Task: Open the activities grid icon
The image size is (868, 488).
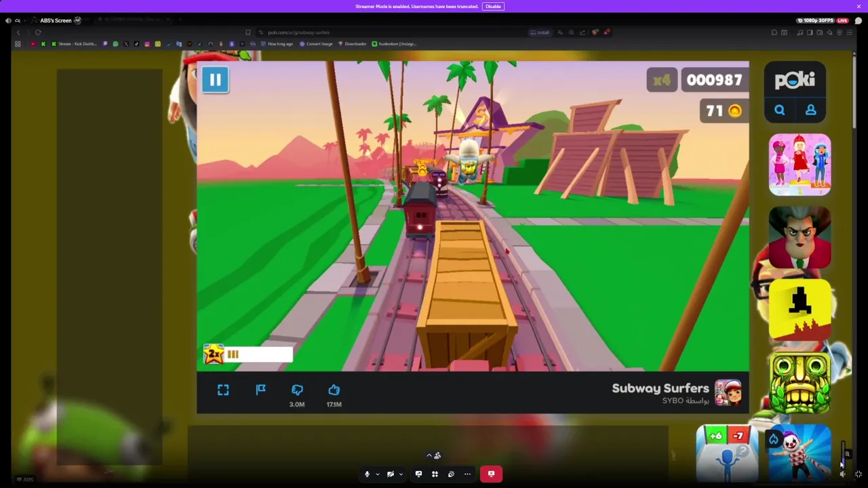Action: (435, 474)
